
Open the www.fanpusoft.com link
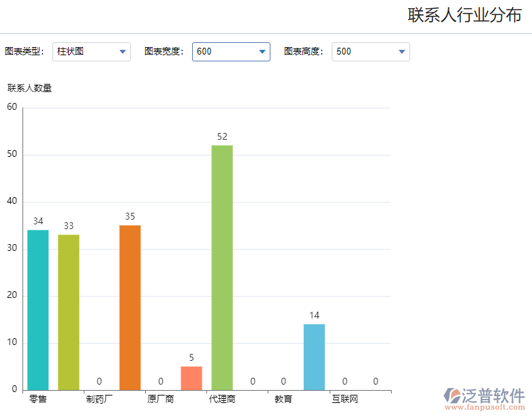click(485, 407)
